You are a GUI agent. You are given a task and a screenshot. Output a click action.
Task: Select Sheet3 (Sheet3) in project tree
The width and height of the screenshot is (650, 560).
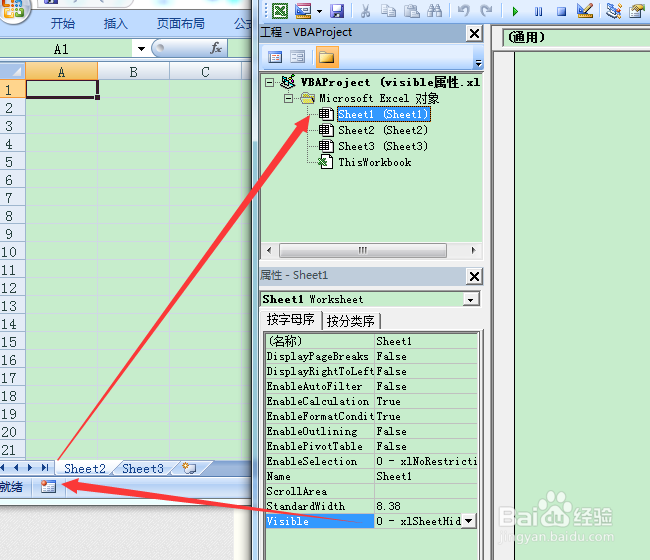pyautogui.click(x=383, y=146)
